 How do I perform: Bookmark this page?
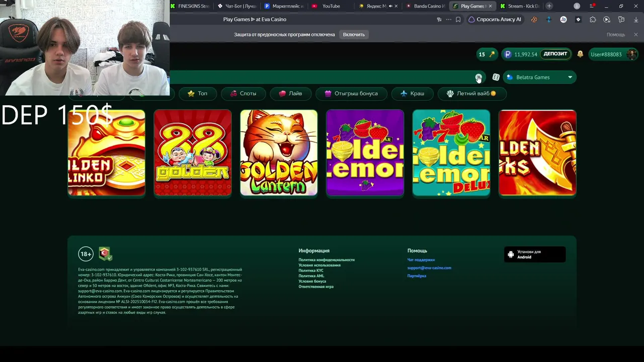[458, 20]
